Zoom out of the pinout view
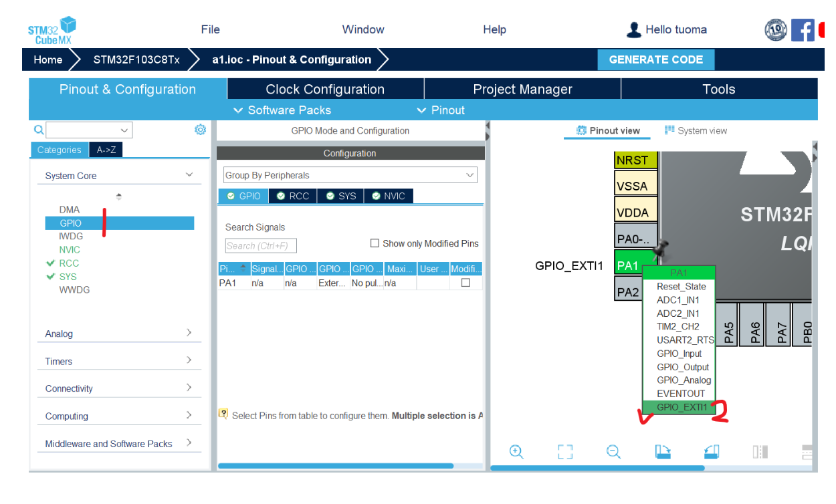This screenshot has width=836, height=504. pos(613,452)
